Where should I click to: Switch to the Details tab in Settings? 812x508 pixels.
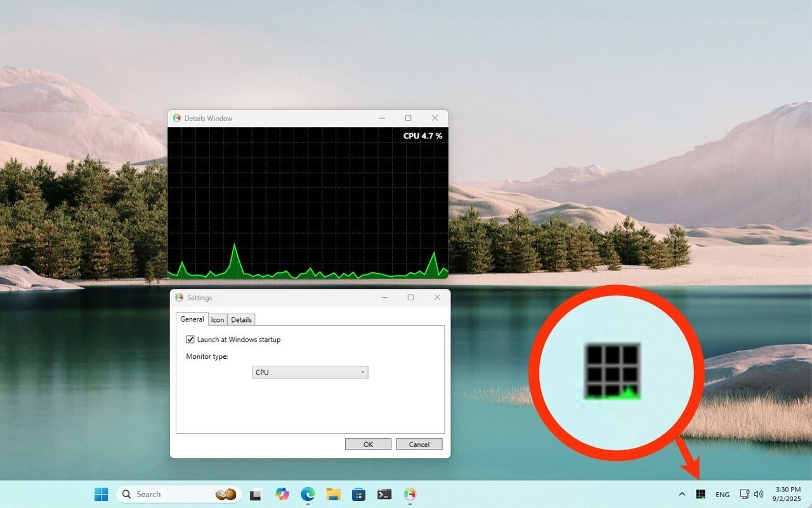(x=241, y=319)
